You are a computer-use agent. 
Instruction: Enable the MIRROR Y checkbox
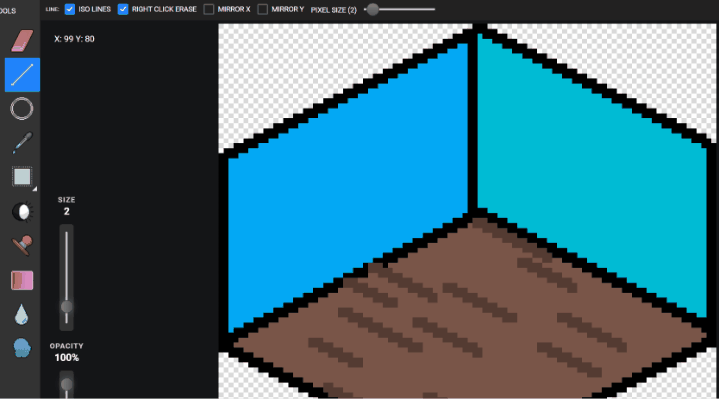(262, 9)
